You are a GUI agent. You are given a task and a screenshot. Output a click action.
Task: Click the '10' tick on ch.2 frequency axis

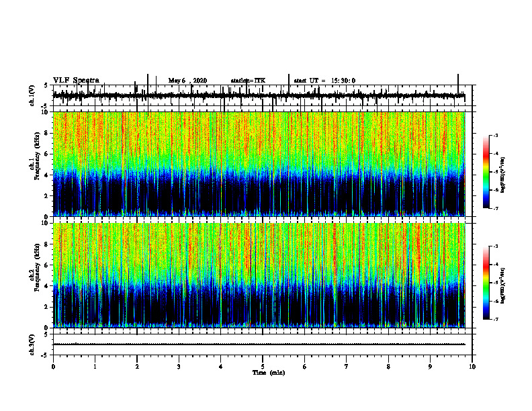(44, 224)
